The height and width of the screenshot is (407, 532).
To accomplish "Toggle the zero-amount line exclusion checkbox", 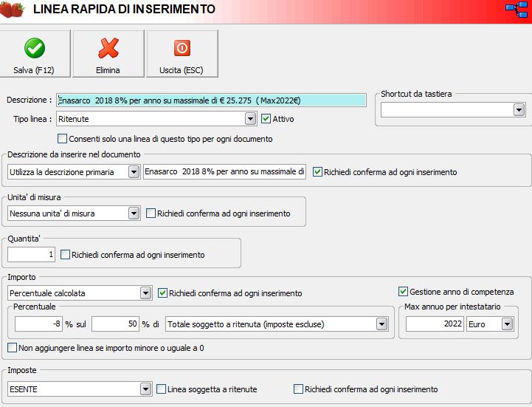I will pos(13,347).
